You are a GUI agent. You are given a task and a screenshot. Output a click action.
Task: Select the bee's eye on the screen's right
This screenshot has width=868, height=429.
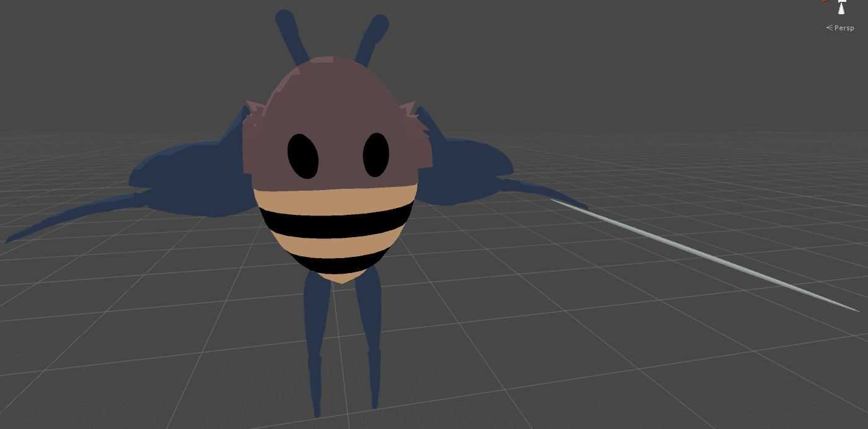coord(376,155)
